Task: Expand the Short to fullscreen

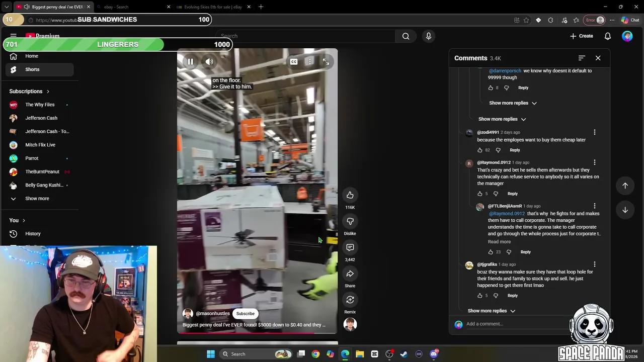Action: 326,62
